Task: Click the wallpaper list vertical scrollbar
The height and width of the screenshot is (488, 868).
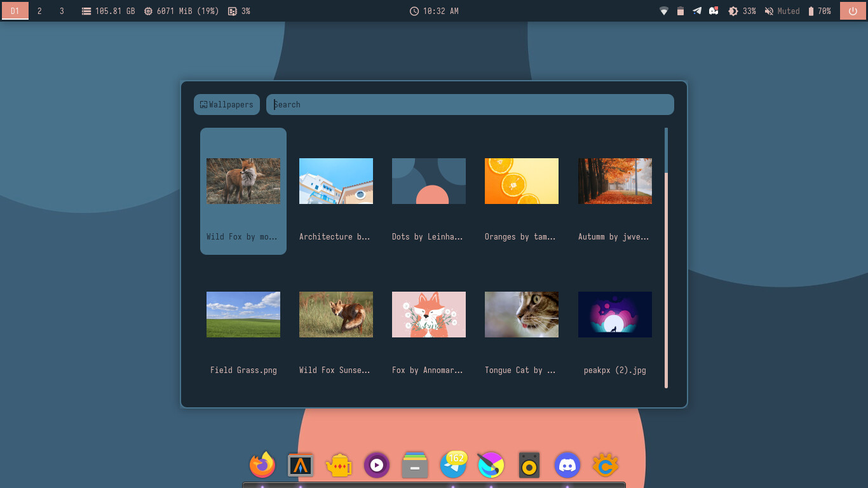Action: tap(666, 257)
